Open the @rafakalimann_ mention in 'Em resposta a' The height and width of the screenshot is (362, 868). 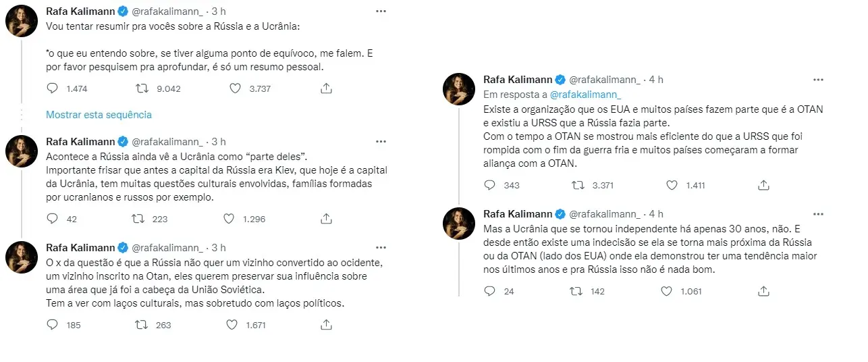coord(585,95)
